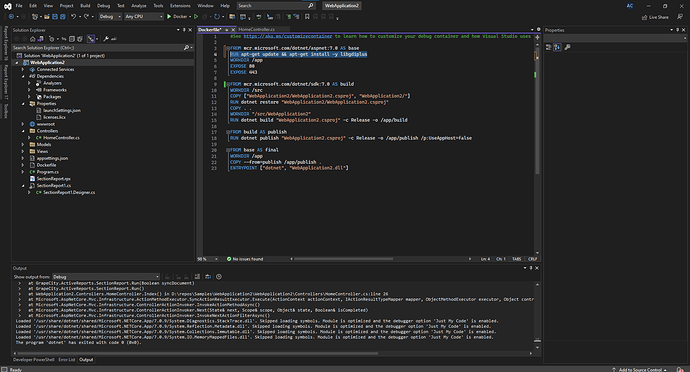Click the bookmark toggle toolbar icon
The height and width of the screenshot is (372, 690).
[307, 17]
